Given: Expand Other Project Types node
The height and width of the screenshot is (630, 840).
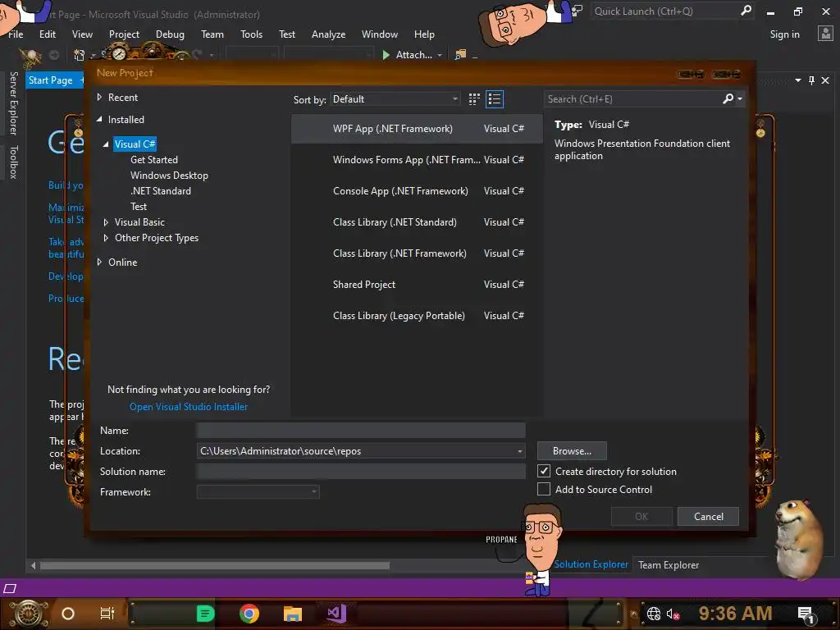Looking at the screenshot, I should pyautogui.click(x=106, y=238).
